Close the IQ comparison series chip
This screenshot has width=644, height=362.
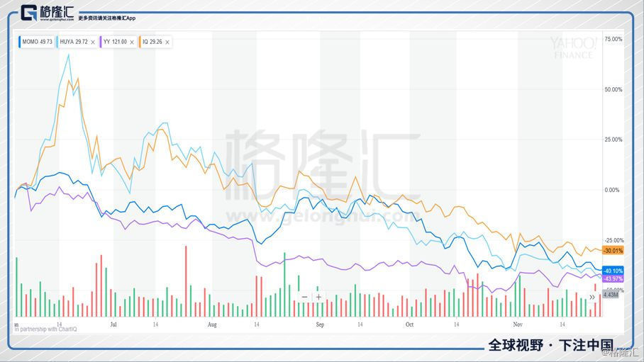click(167, 43)
